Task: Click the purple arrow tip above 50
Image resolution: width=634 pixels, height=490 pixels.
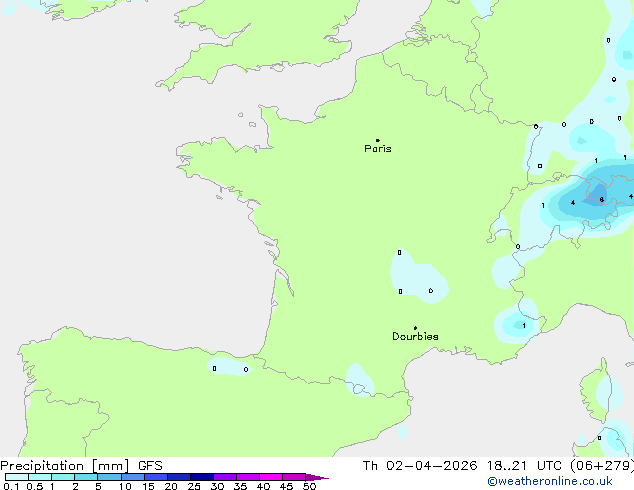Action: pos(317,477)
